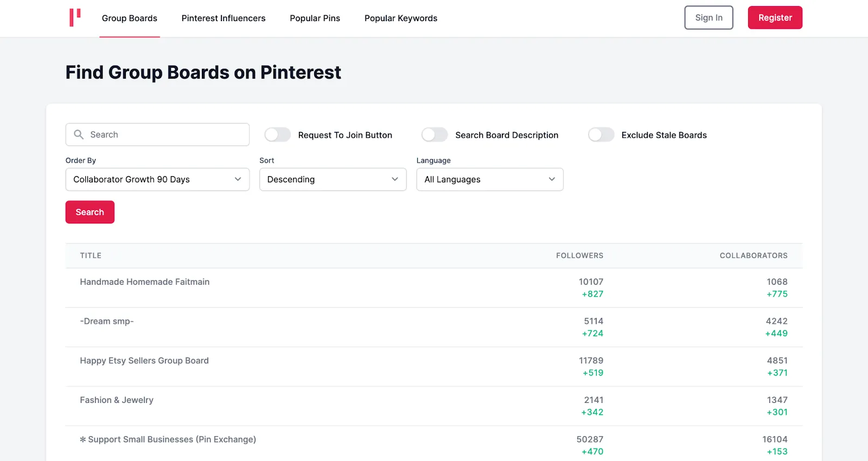Click follower count 10107
The height and width of the screenshot is (461, 868).
[591, 282]
